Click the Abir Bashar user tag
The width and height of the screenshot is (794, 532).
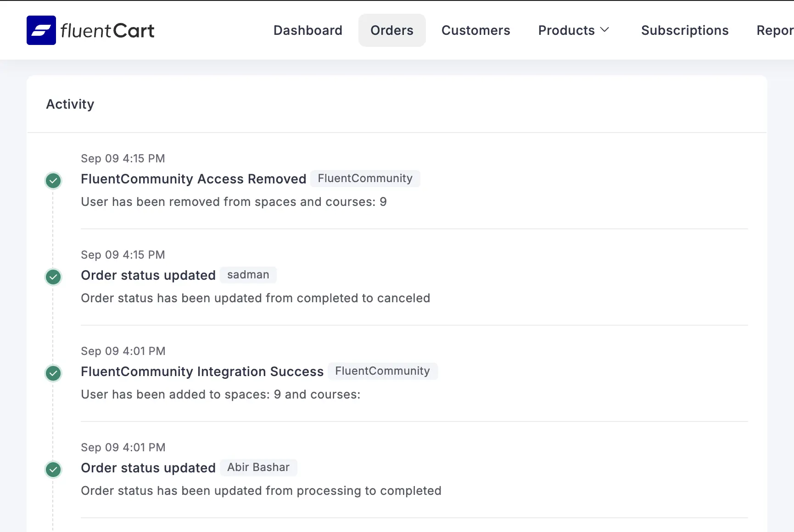258,467
